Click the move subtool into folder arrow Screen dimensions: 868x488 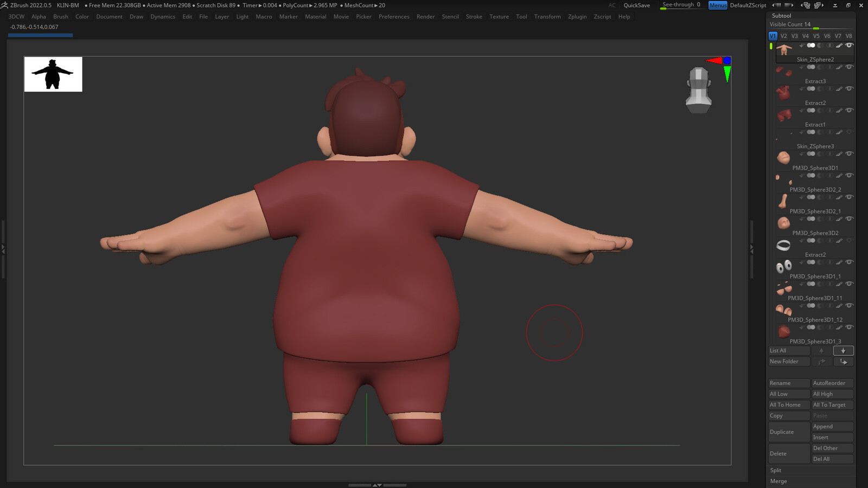[843, 362]
